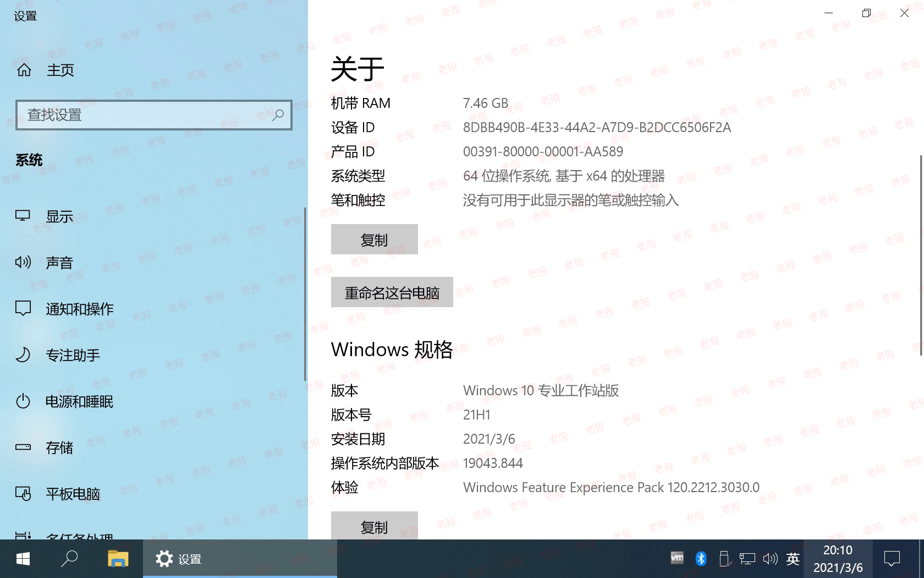The height and width of the screenshot is (578, 924).
Task: Switch the 英 input language indicator
Action: pyautogui.click(x=793, y=559)
